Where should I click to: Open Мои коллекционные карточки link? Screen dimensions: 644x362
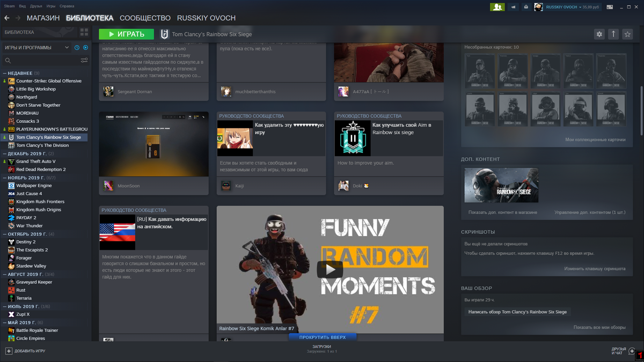tap(595, 139)
